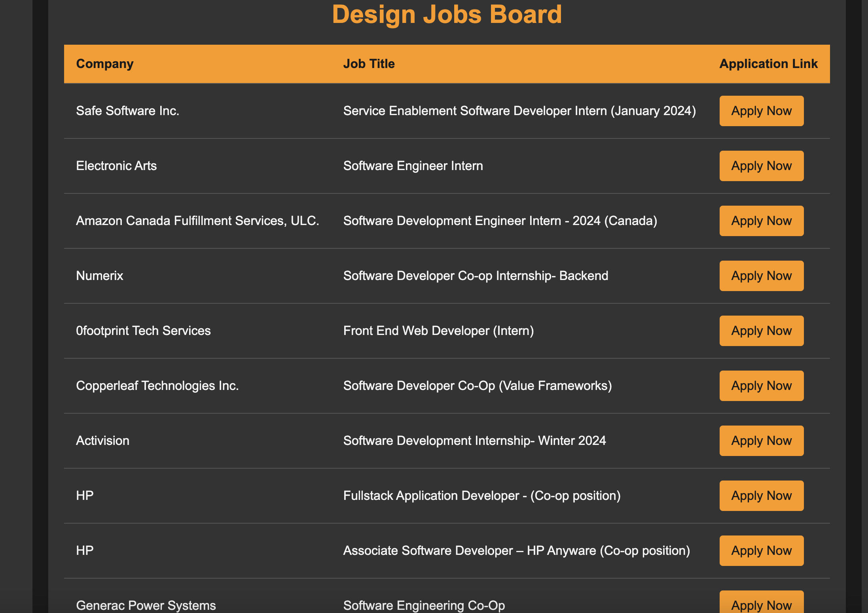Click the Software Engineer Intern job title
This screenshot has height=613, width=868.
[x=413, y=166]
